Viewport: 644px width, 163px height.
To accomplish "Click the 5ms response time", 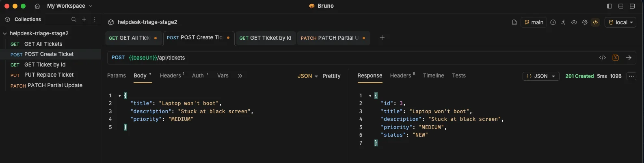I will [x=602, y=76].
